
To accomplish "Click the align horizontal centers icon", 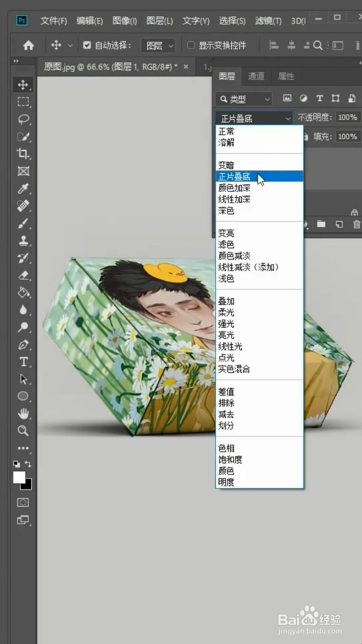I will [292, 45].
